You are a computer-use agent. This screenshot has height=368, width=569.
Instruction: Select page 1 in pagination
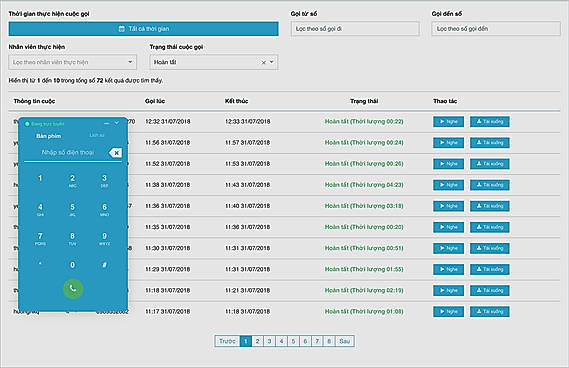[246, 341]
